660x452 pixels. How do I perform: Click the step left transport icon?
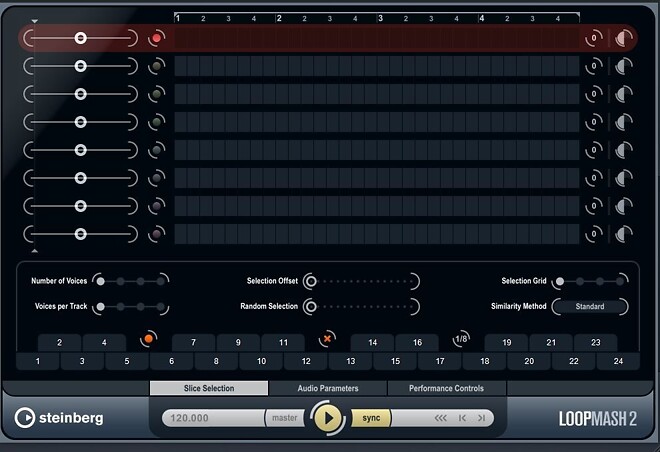tap(462, 418)
